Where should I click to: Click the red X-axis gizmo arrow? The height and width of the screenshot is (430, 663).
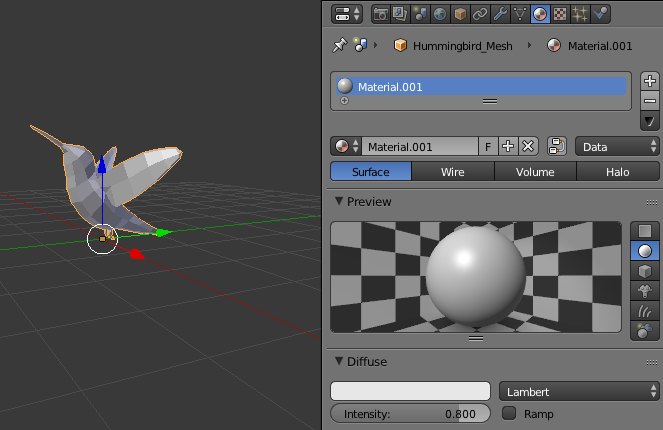pyautogui.click(x=137, y=254)
